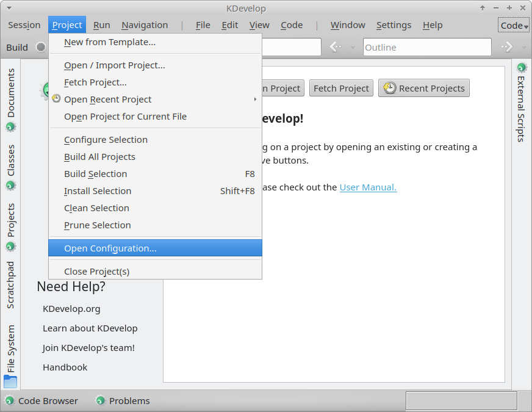Viewport: 532px width, 412px height.
Task: Click the stop build round button
Action: pyautogui.click(x=41, y=47)
